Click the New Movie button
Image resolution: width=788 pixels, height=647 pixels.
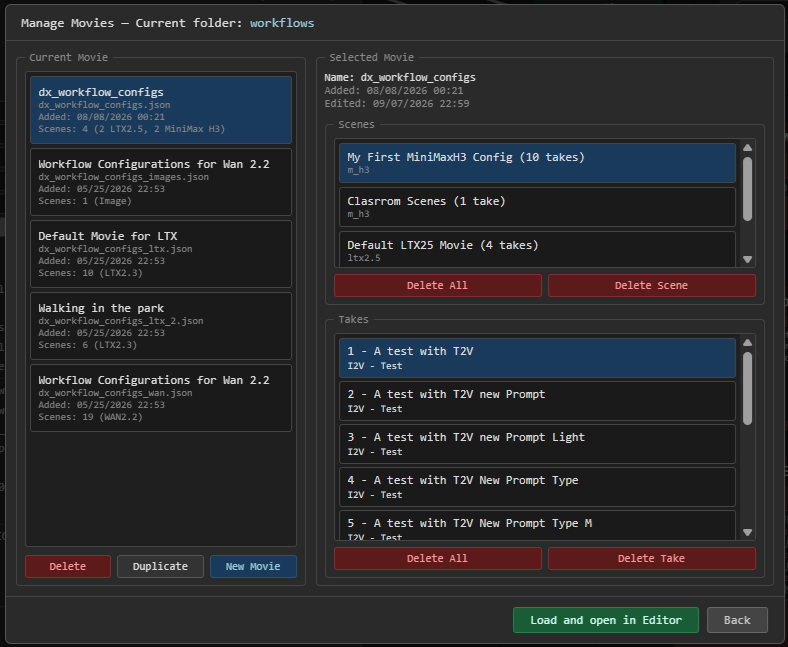click(253, 566)
